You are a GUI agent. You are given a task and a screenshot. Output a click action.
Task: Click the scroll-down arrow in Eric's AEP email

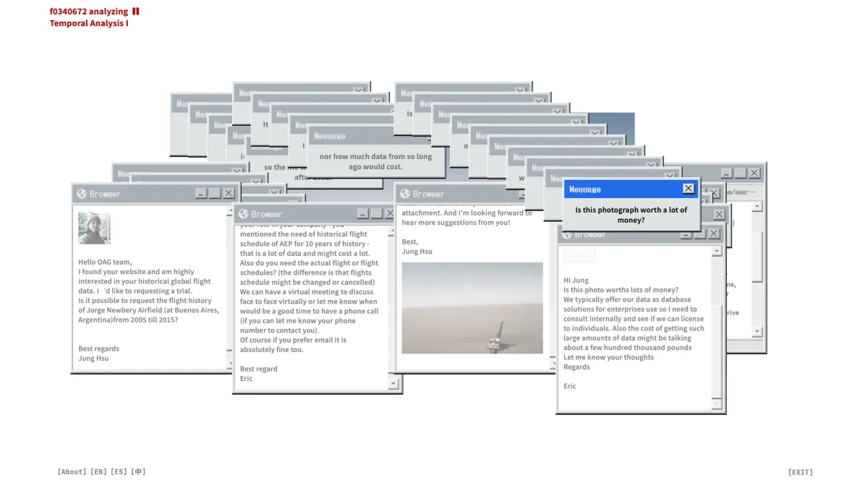coord(393,384)
